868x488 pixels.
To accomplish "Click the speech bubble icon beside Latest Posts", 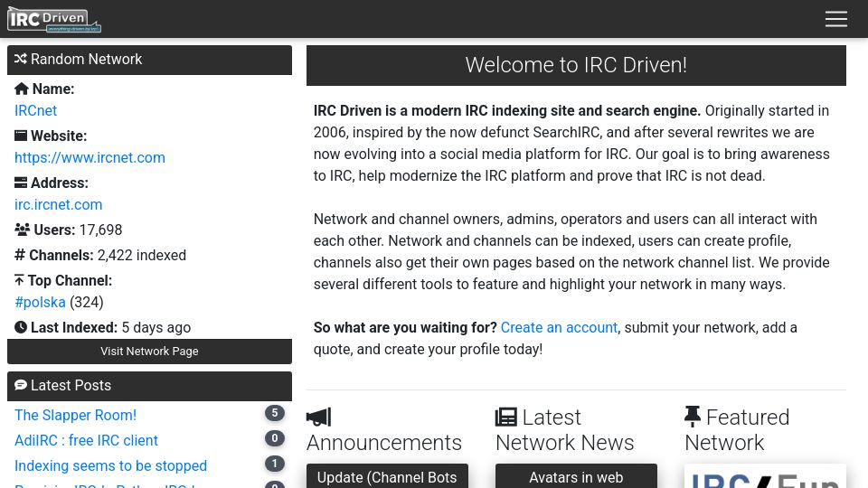I will click(21, 385).
